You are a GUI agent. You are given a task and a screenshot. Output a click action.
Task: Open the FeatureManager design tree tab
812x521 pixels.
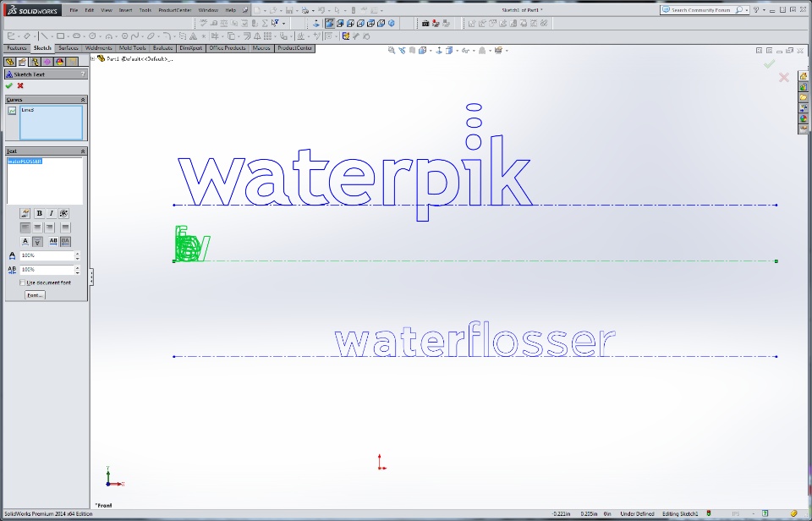point(9,62)
